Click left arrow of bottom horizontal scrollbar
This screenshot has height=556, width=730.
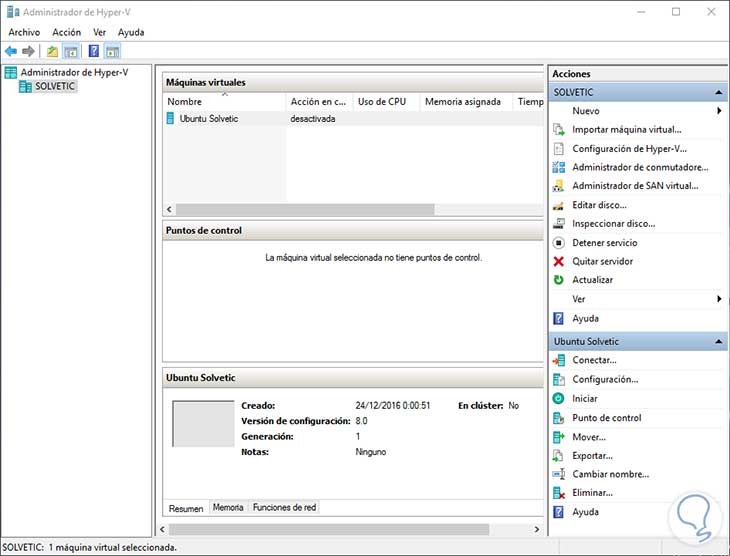(x=162, y=529)
